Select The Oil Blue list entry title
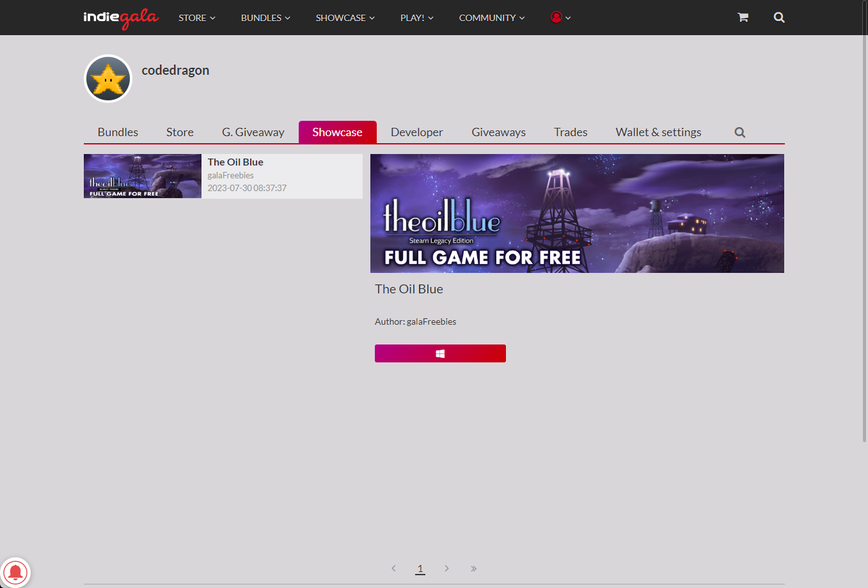868x588 pixels. (x=235, y=162)
